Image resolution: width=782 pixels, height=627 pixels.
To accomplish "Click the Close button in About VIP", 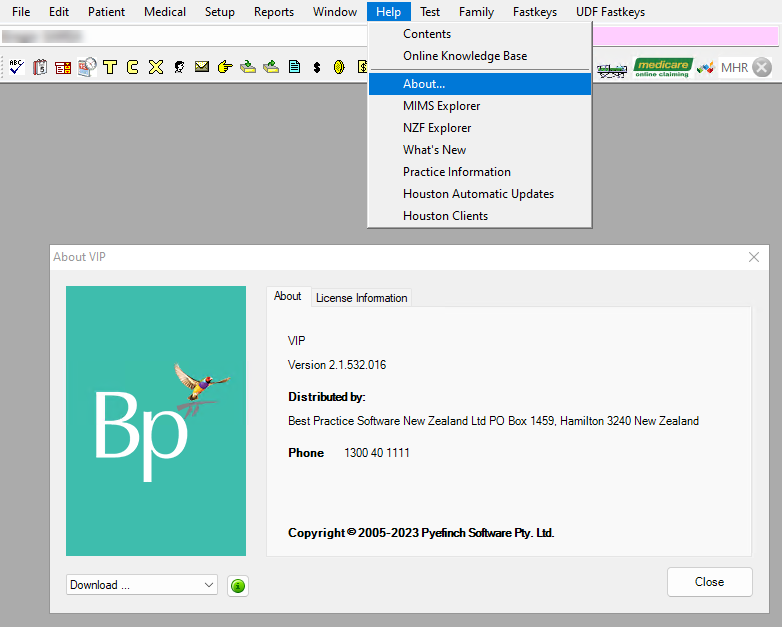I will pos(709,582).
